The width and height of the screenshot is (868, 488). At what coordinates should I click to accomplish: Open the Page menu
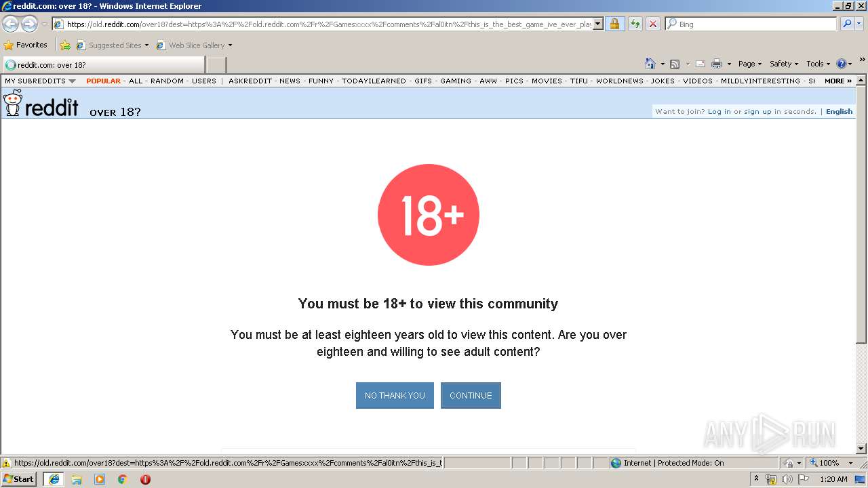(750, 64)
